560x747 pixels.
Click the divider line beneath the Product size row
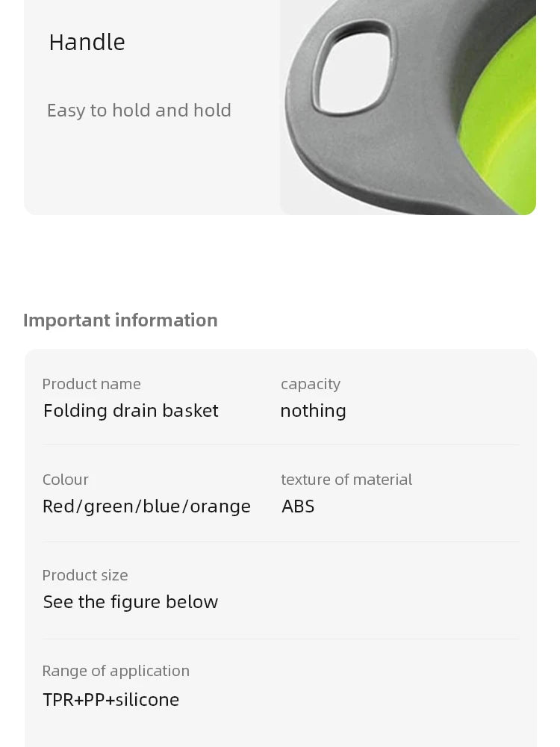point(281,639)
